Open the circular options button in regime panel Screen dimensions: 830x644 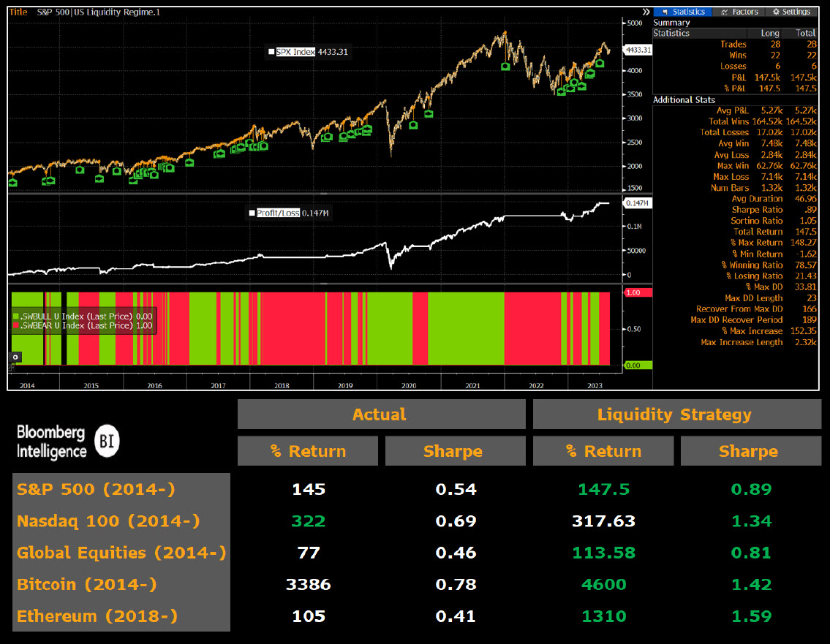pos(15,357)
